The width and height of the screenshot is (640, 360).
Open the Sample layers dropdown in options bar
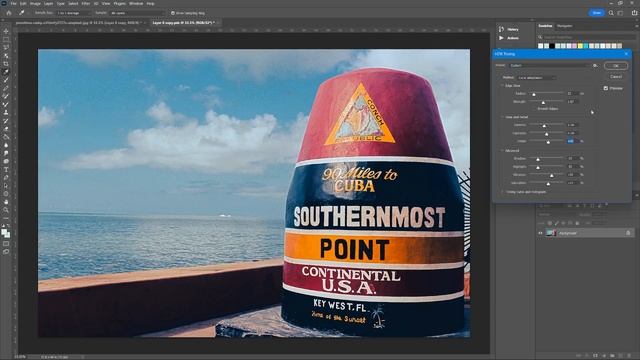coord(136,13)
